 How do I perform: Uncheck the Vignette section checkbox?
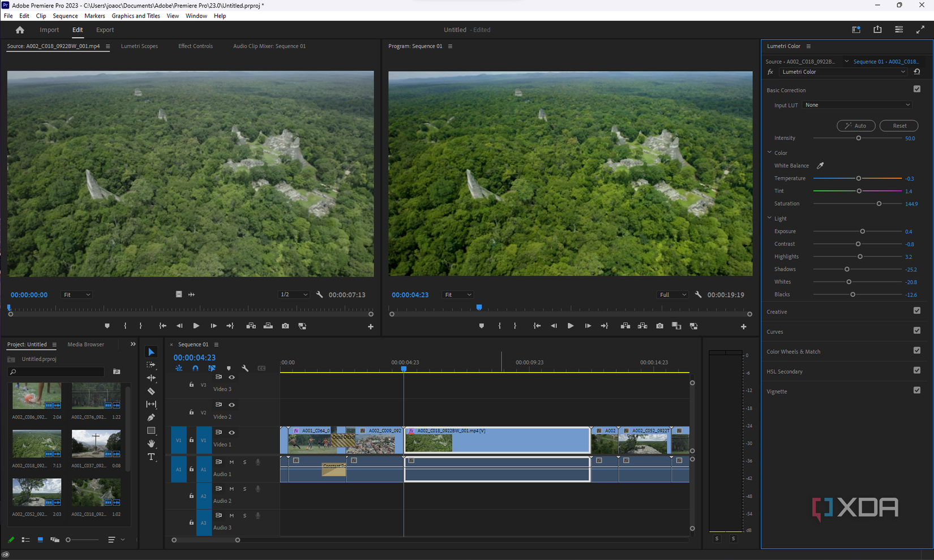click(x=916, y=390)
